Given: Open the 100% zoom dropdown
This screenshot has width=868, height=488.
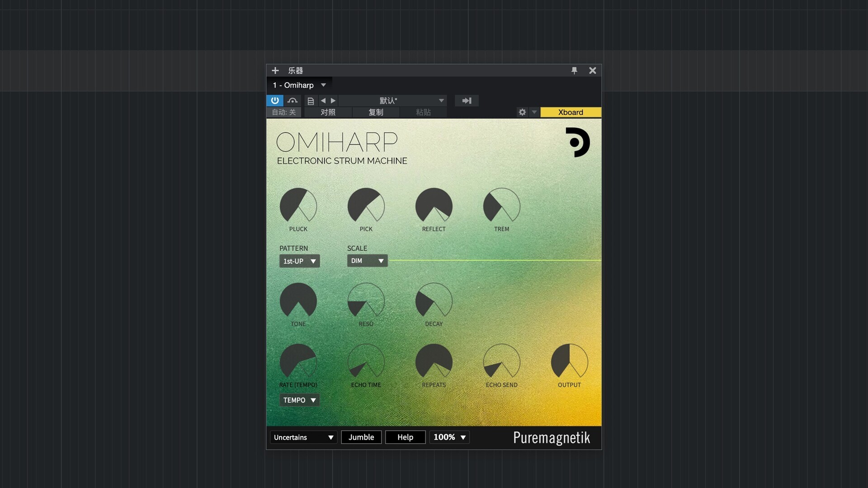Looking at the screenshot, I should (x=450, y=437).
